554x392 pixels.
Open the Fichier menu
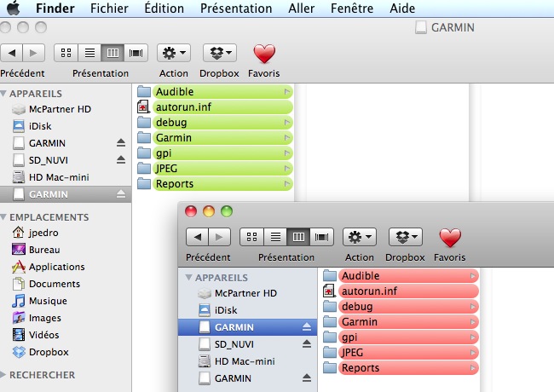(x=109, y=9)
